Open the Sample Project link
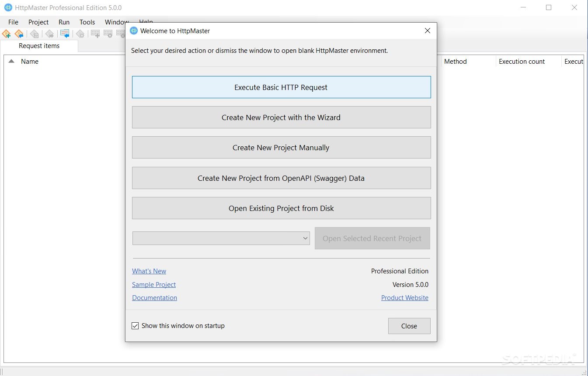This screenshot has height=376, width=588. (x=154, y=285)
